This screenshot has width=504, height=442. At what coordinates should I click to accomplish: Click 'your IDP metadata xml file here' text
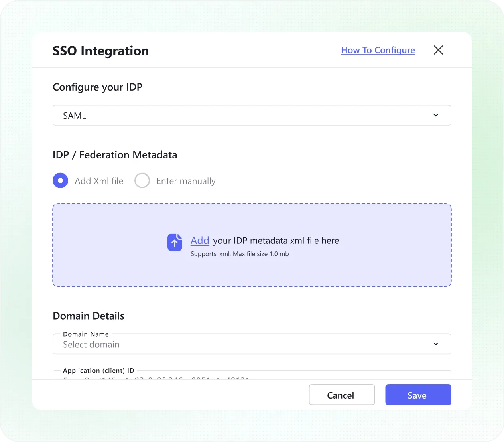(x=276, y=241)
